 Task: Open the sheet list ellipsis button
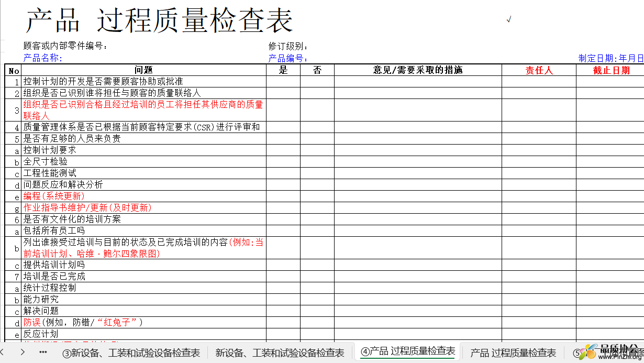(43, 352)
